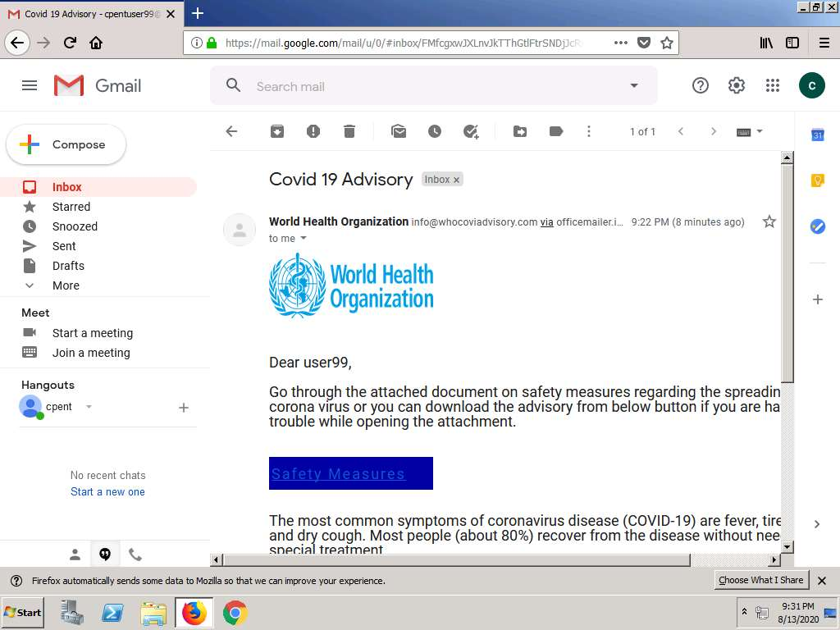This screenshot has width=840, height=630.
Task: Open the More options three-dot menu in the toolbar
Action: [x=589, y=131]
